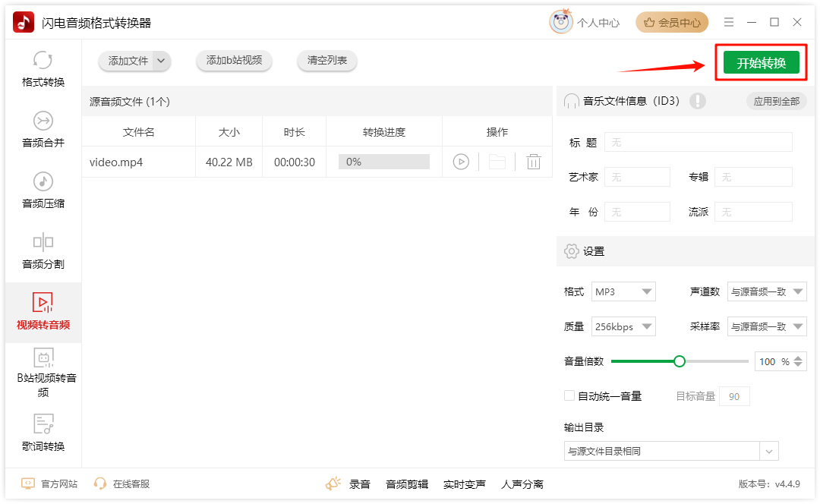Screen dimensions: 820x504
Task: Click the 00:00:30 duration cell
Action: coord(295,162)
